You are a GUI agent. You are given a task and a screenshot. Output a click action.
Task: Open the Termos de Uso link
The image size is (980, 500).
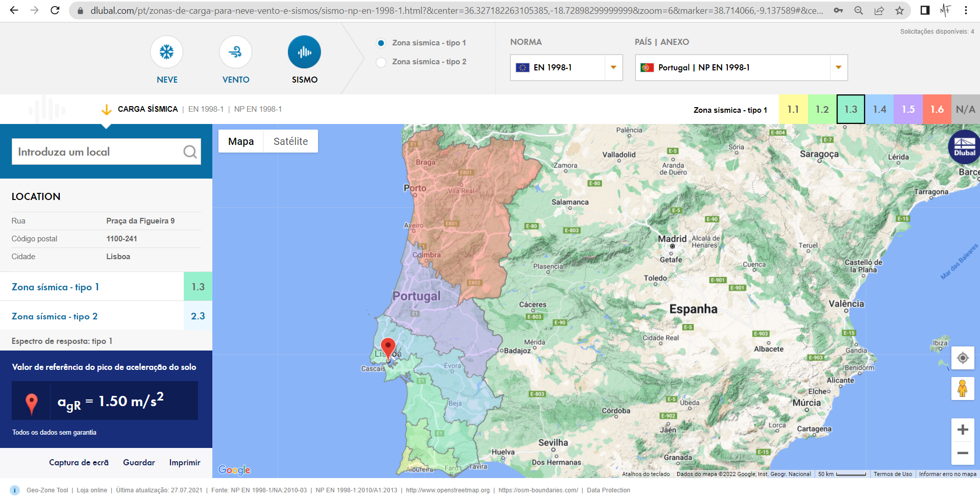coord(893,474)
